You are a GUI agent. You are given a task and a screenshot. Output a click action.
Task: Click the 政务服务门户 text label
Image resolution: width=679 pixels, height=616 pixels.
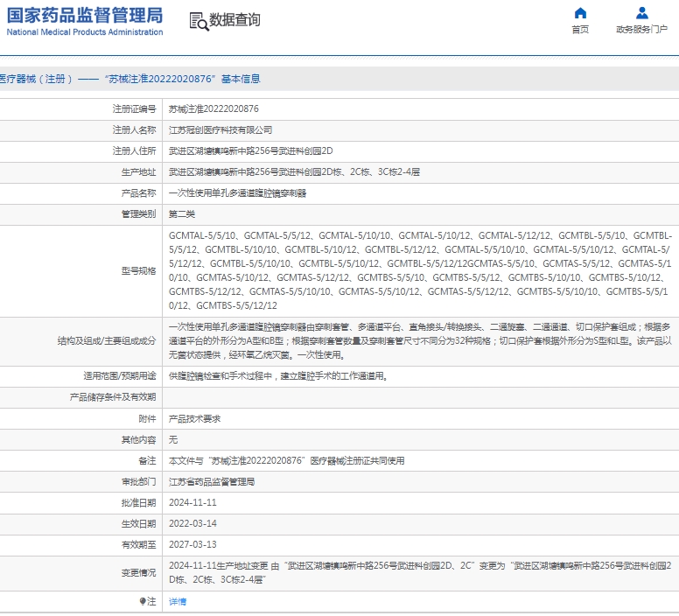(641, 30)
